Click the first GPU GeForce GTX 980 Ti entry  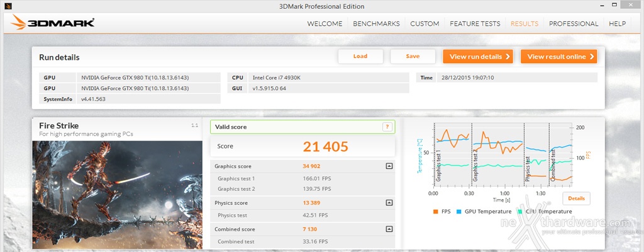point(135,77)
